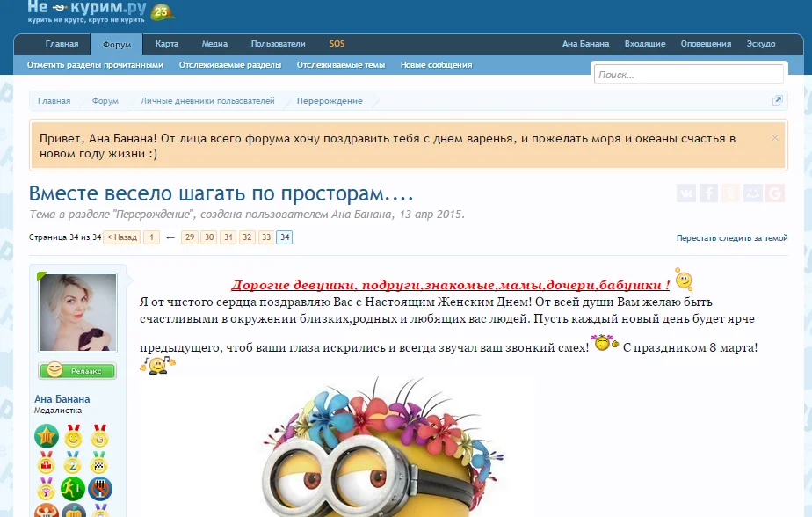The width and height of the screenshot is (812, 517).
Task: Share the topic on Facebook
Action: pyautogui.click(x=708, y=193)
